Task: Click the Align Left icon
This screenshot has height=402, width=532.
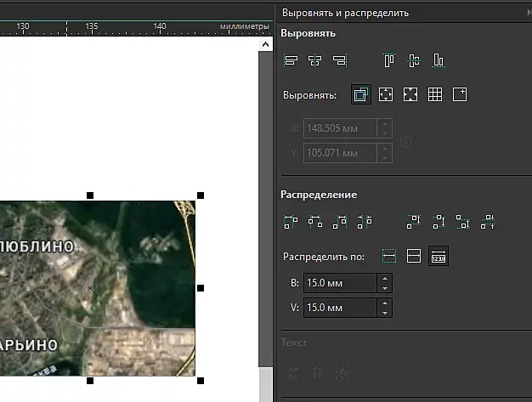Action: [291, 60]
